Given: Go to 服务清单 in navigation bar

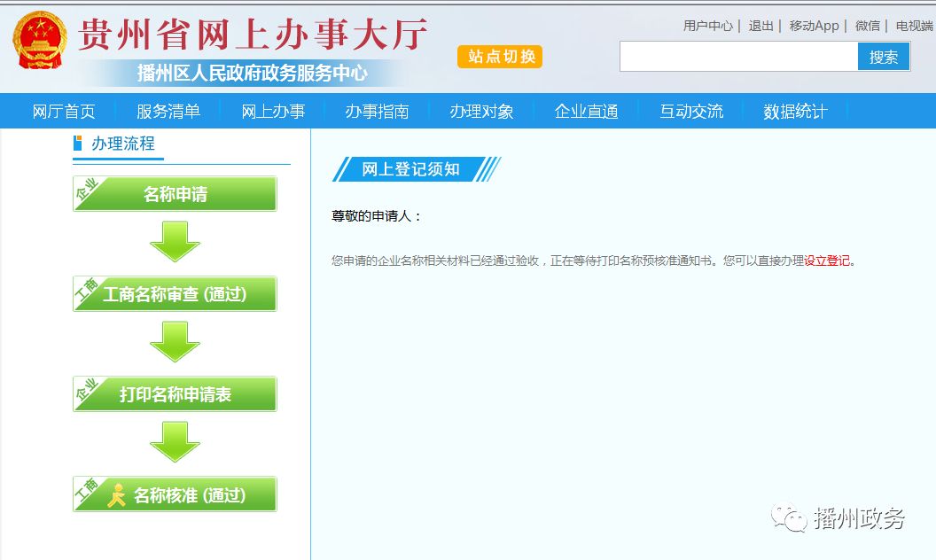Looking at the screenshot, I should (168, 112).
